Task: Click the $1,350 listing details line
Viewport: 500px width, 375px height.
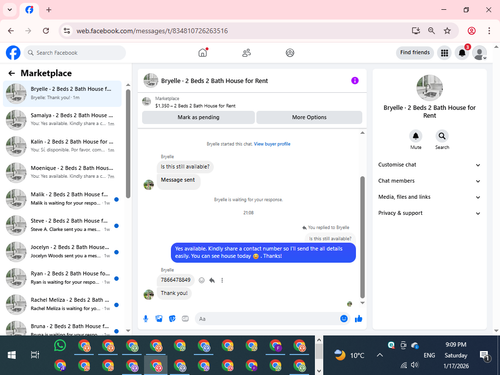Action: pyautogui.click(x=195, y=106)
